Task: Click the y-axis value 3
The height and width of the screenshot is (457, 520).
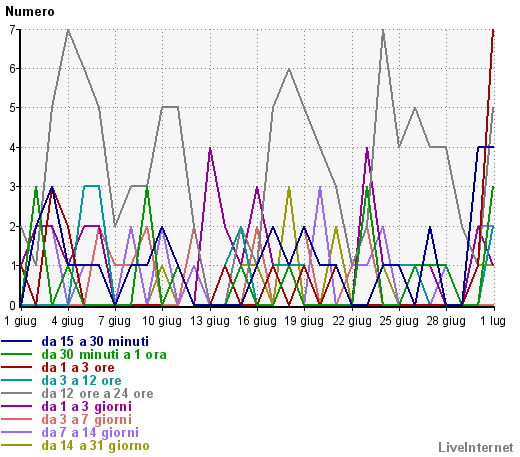Action: 12,187
